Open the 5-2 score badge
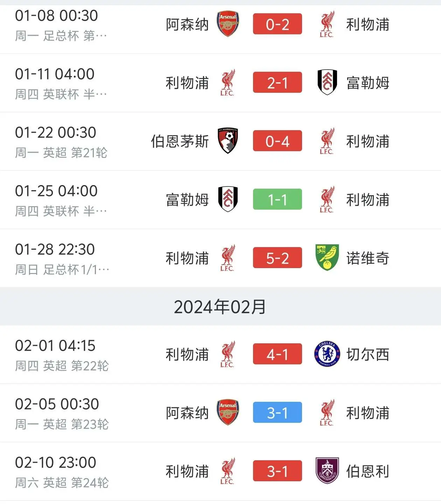Image resolution: width=441 pixels, height=504 pixels. click(278, 258)
